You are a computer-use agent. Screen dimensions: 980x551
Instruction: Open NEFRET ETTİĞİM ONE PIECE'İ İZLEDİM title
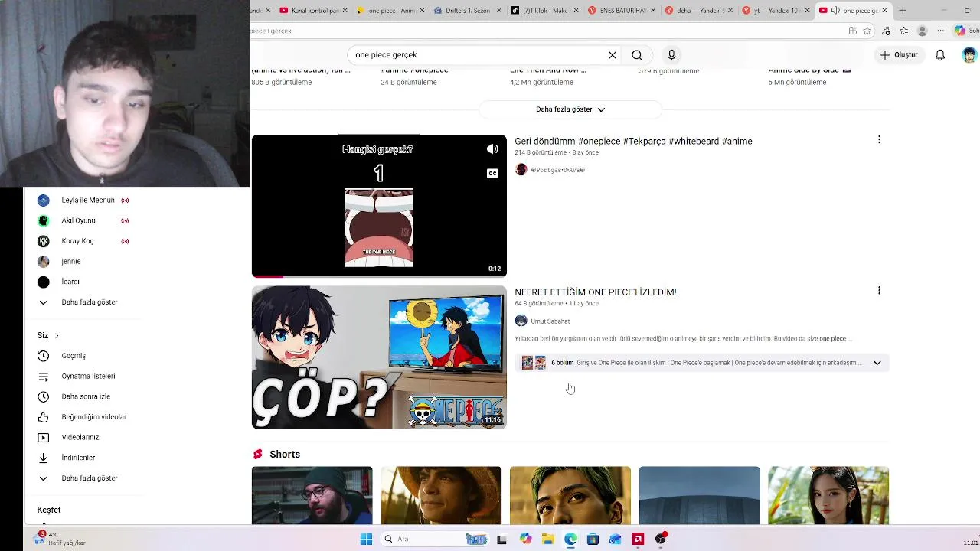(596, 292)
